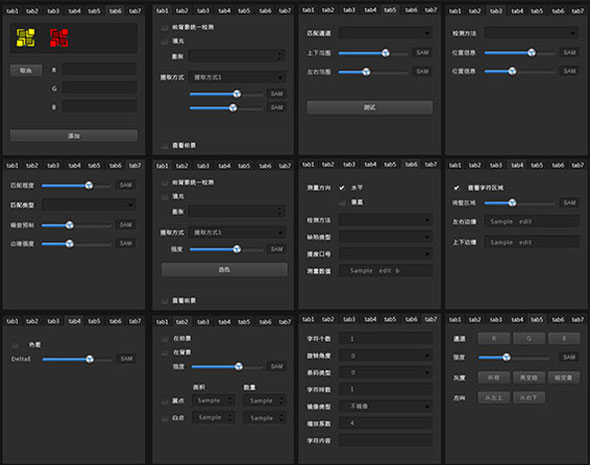Screen dimensions: 590x465
Task: Open the 提取方式 dropdown above the two unlabeled sliders
Action: point(237,77)
